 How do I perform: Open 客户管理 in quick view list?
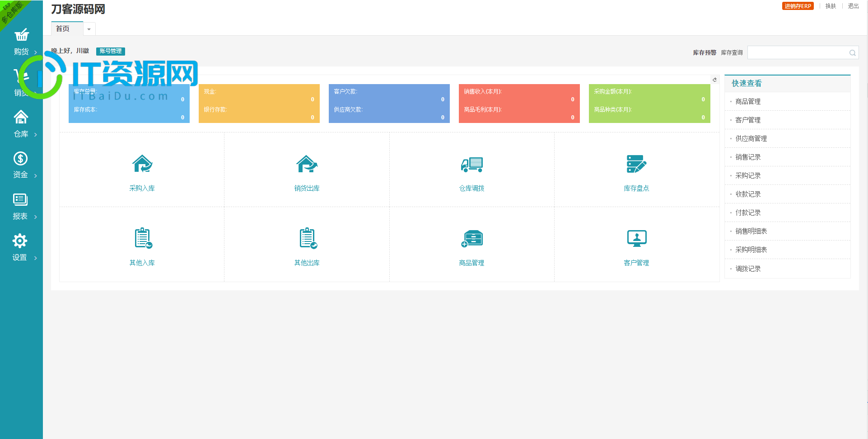coord(748,120)
